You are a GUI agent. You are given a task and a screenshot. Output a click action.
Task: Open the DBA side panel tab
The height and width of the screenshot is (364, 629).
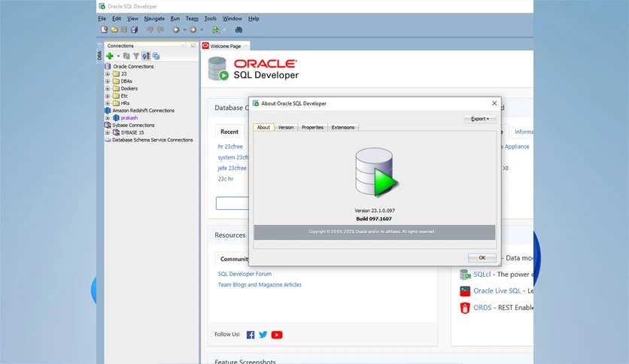tap(99, 56)
